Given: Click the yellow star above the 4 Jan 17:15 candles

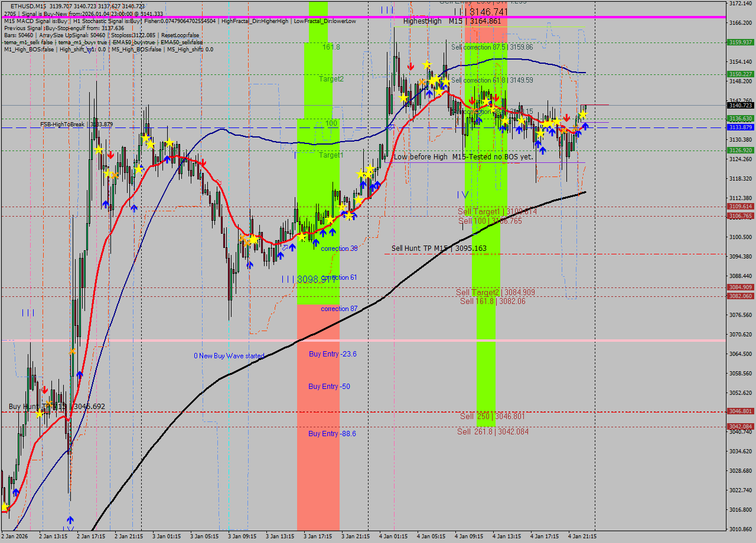Looking at the screenshot, I should pos(558,122).
